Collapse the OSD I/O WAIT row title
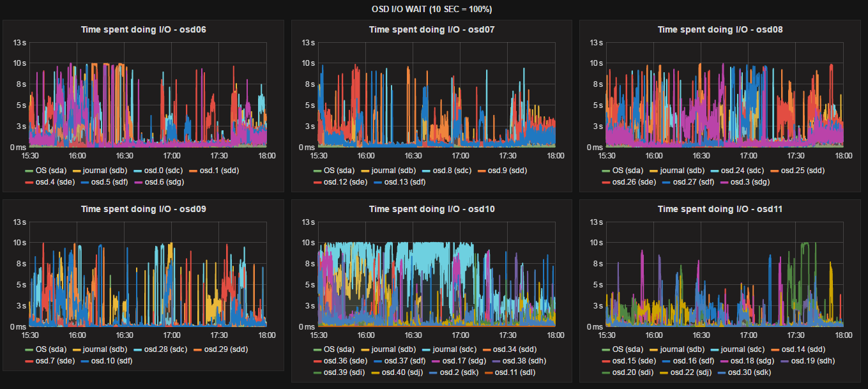868x389 pixels. [432, 9]
